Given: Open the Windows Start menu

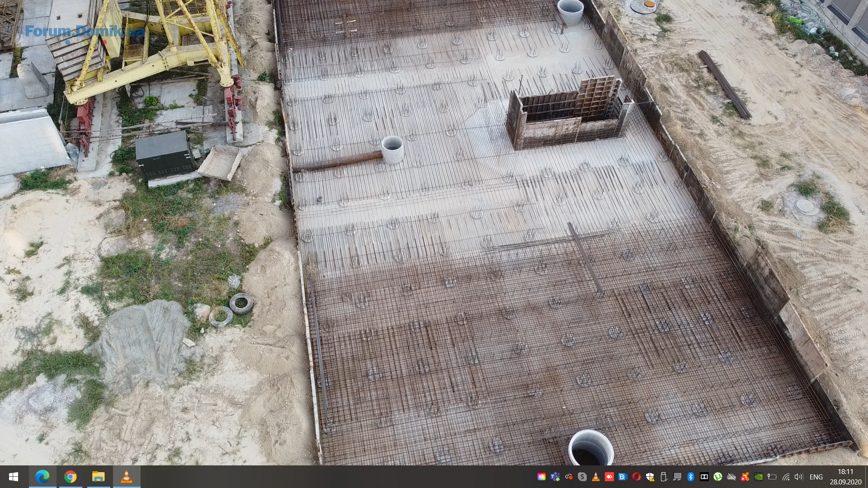Looking at the screenshot, I should [x=14, y=477].
